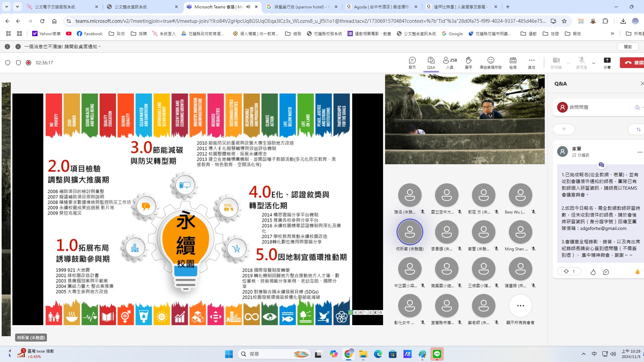Expand the camera options dropdown arrow
The image size is (644, 362).
568,63
